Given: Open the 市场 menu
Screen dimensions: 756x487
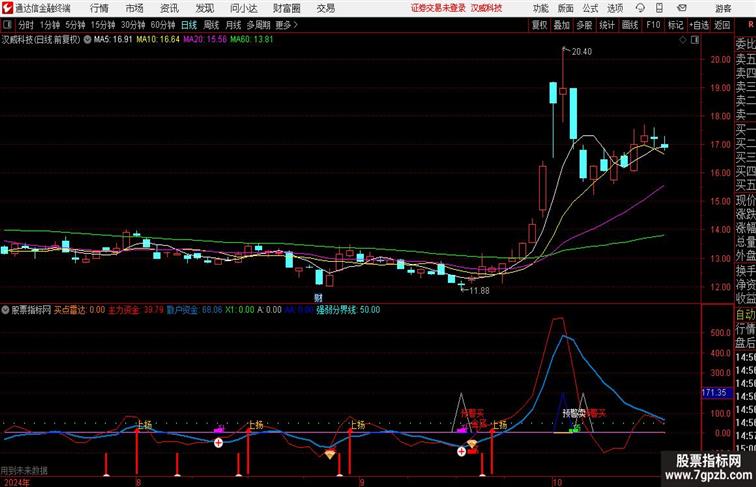Looking at the screenshot, I should pyautogui.click(x=135, y=8).
